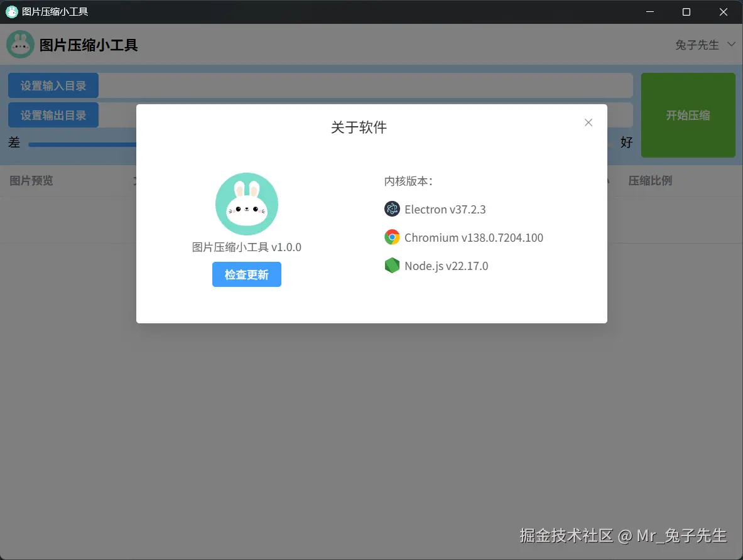Click the version text 图片压缩小工具 v1.0.0
Image resolution: width=743 pixels, height=560 pixels.
coord(246,247)
